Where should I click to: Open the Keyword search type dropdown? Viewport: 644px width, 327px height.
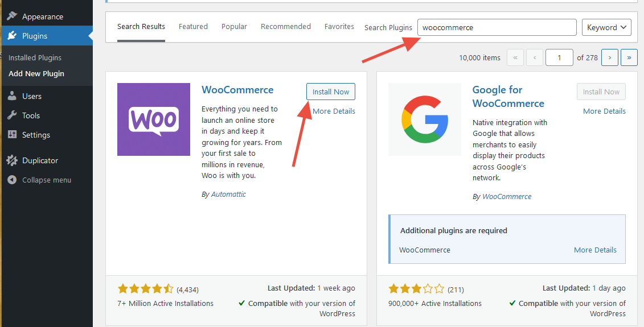606,27
